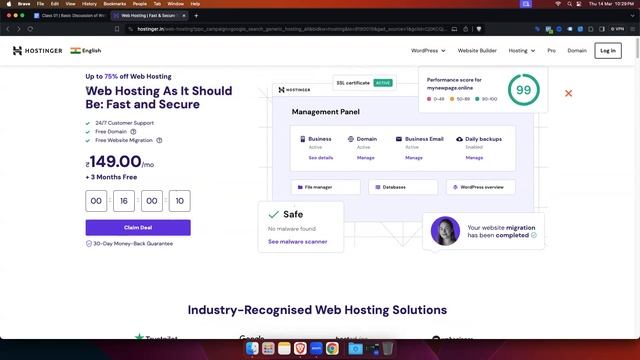
Task: Open the Window menu
Action: pos(176,4)
